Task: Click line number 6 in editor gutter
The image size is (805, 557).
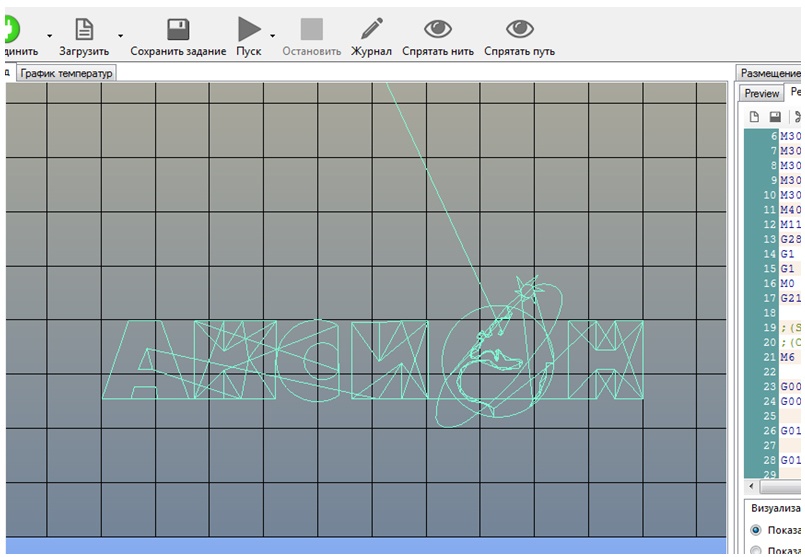Action: (774, 136)
